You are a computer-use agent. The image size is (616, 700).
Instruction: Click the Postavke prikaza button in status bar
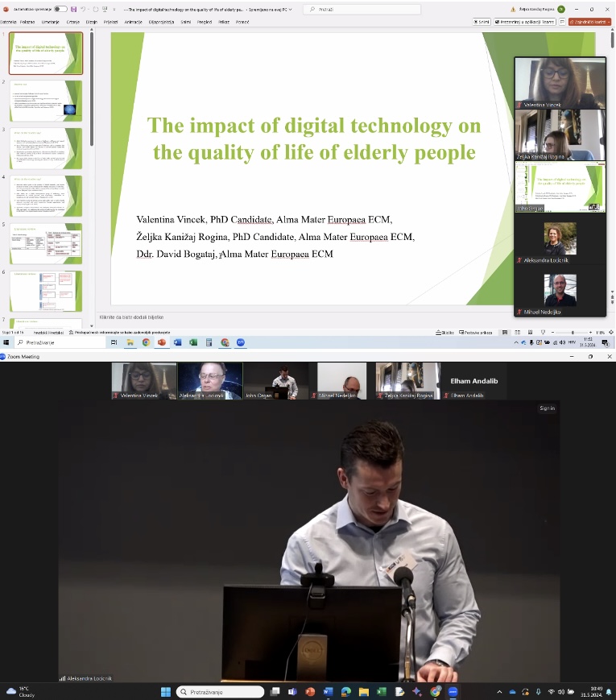(475, 333)
